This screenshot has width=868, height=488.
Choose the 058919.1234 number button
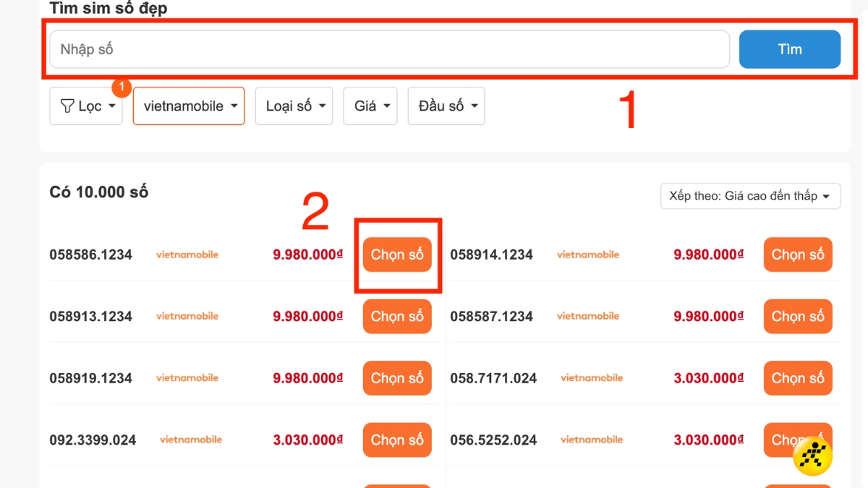tap(397, 378)
